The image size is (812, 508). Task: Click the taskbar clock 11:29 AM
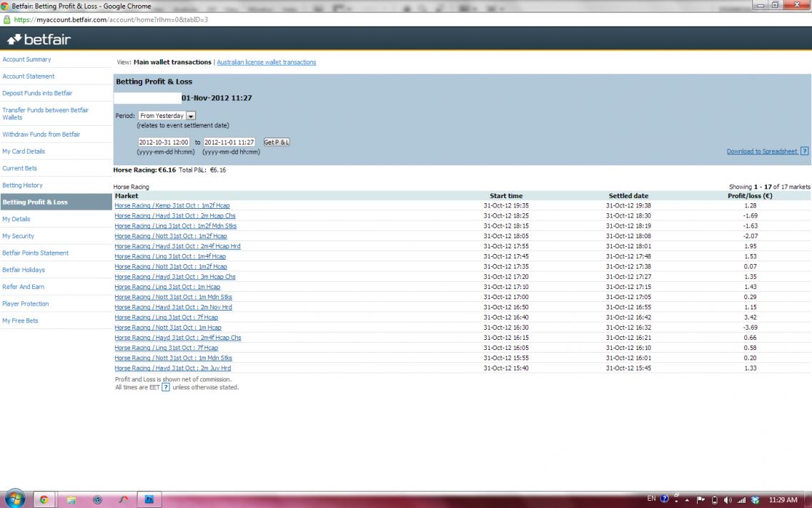click(x=783, y=500)
